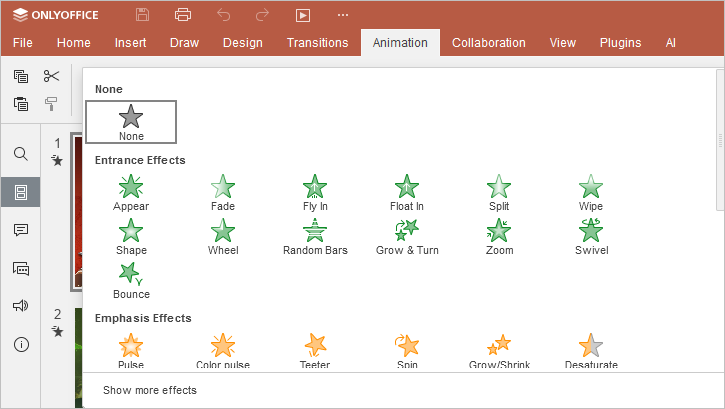
Task: Open the Collaboration tab
Action: pos(488,43)
